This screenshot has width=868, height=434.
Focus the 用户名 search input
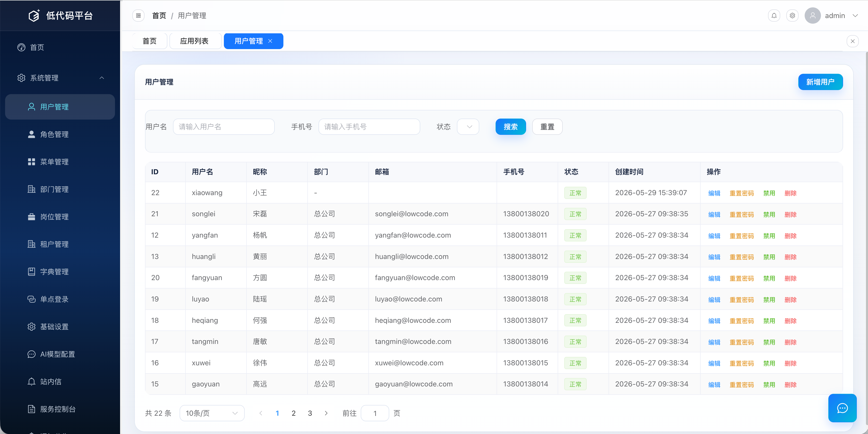point(224,127)
